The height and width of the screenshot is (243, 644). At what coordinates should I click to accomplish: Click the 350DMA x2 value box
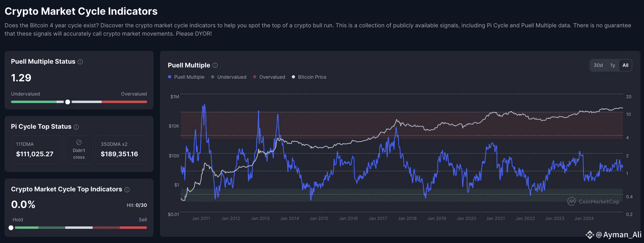pyautogui.click(x=121, y=150)
